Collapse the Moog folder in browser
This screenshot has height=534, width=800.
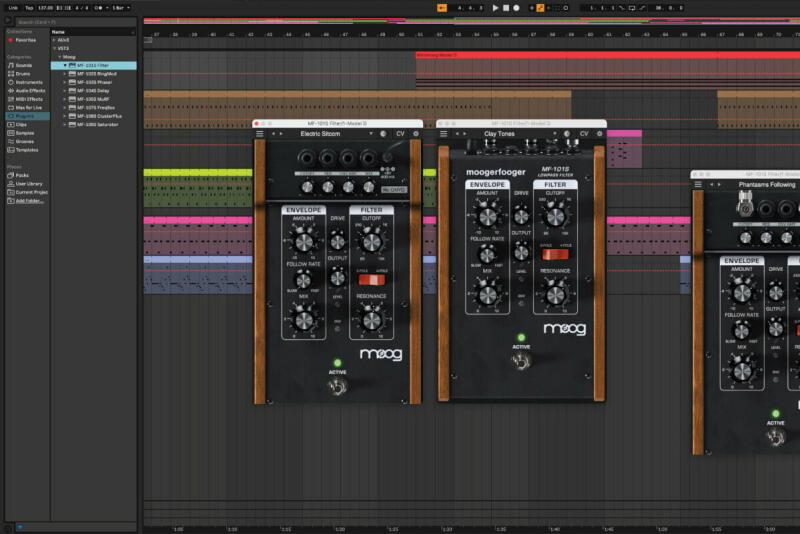tap(60, 57)
